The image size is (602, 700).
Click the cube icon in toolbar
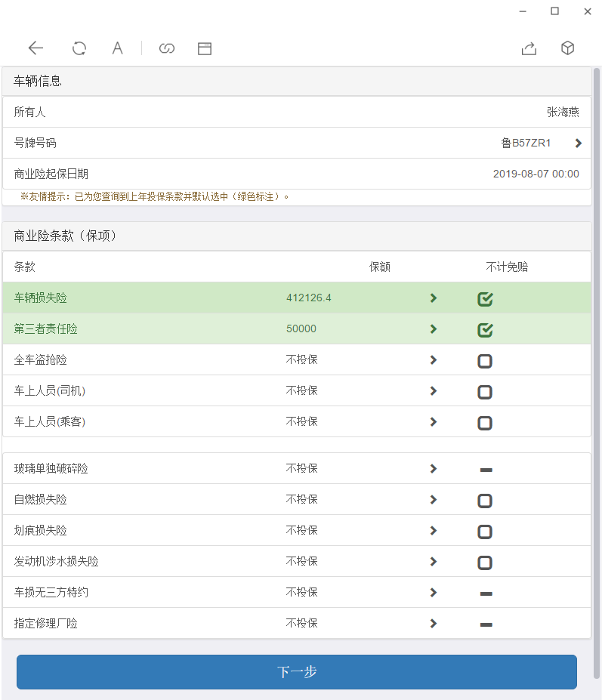coord(567,48)
